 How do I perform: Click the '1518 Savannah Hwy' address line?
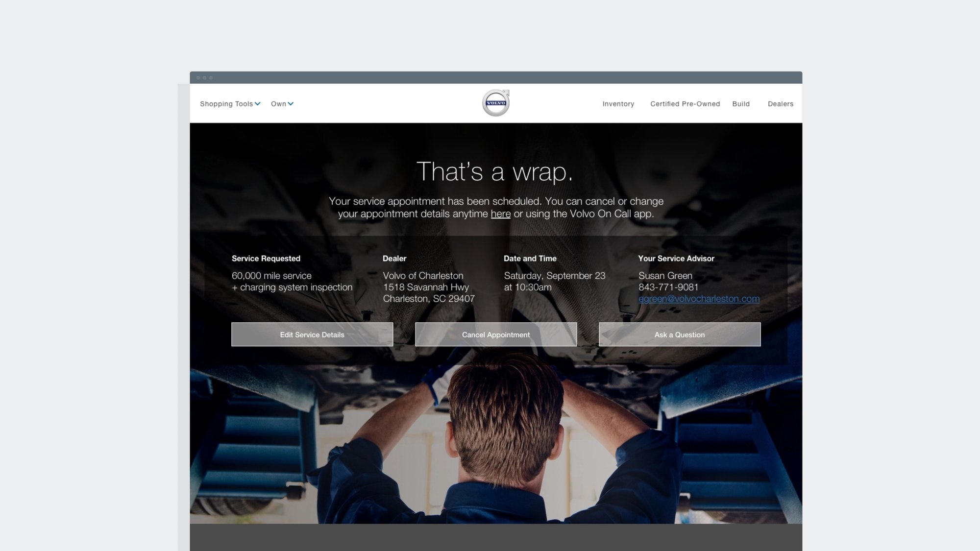click(x=426, y=287)
